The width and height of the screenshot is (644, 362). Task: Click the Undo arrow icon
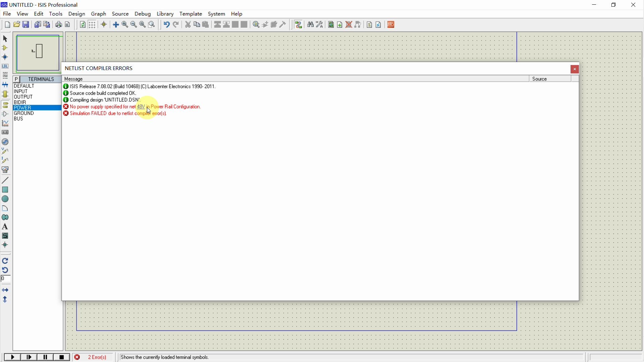tap(167, 25)
